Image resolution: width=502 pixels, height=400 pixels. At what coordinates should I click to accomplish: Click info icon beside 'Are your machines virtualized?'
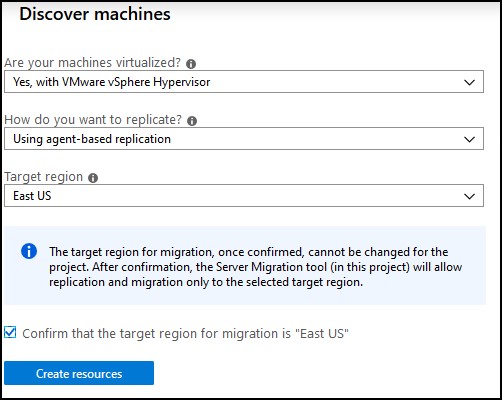191,64
